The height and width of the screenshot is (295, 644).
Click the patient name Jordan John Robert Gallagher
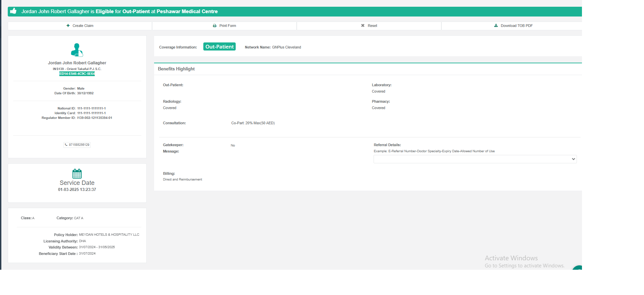pyautogui.click(x=77, y=63)
